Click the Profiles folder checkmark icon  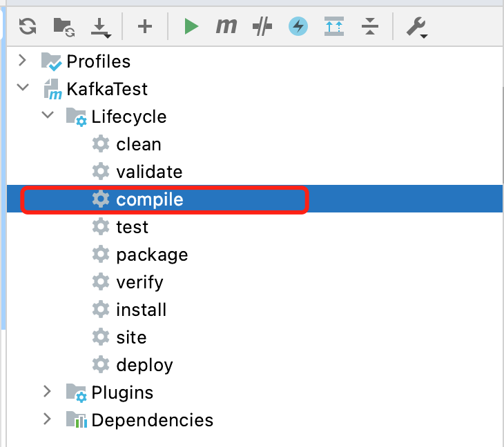(51, 61)
